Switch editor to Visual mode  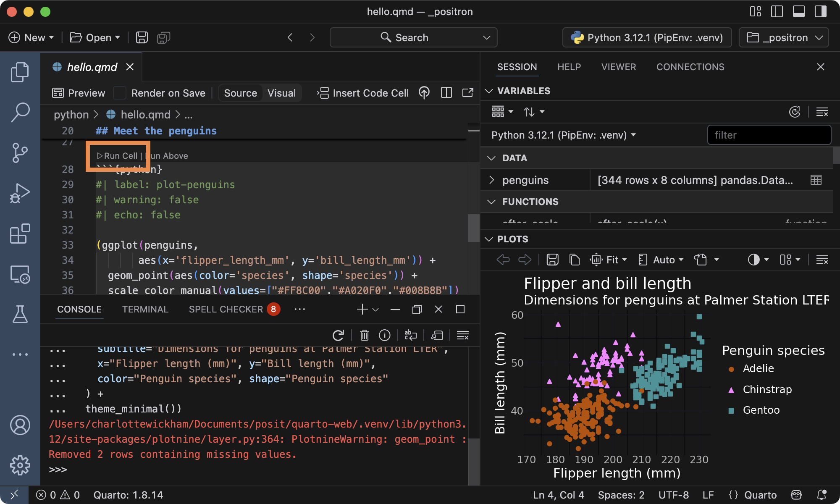coord(281,93)
